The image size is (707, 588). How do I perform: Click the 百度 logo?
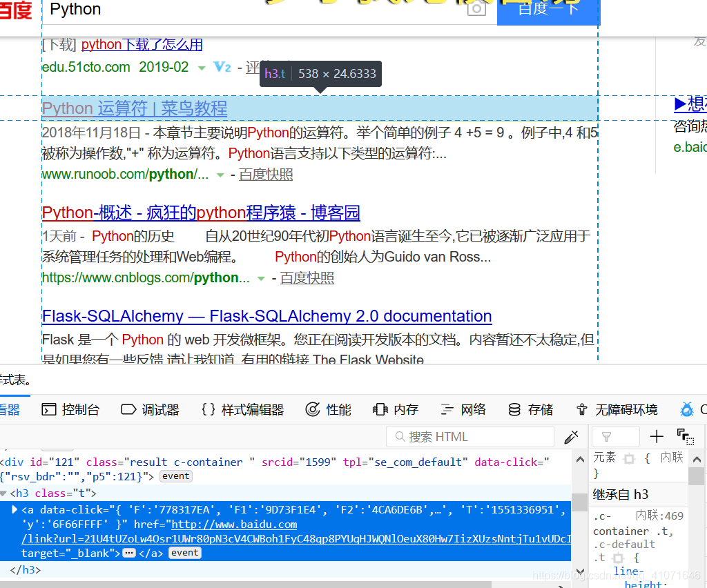16,10
